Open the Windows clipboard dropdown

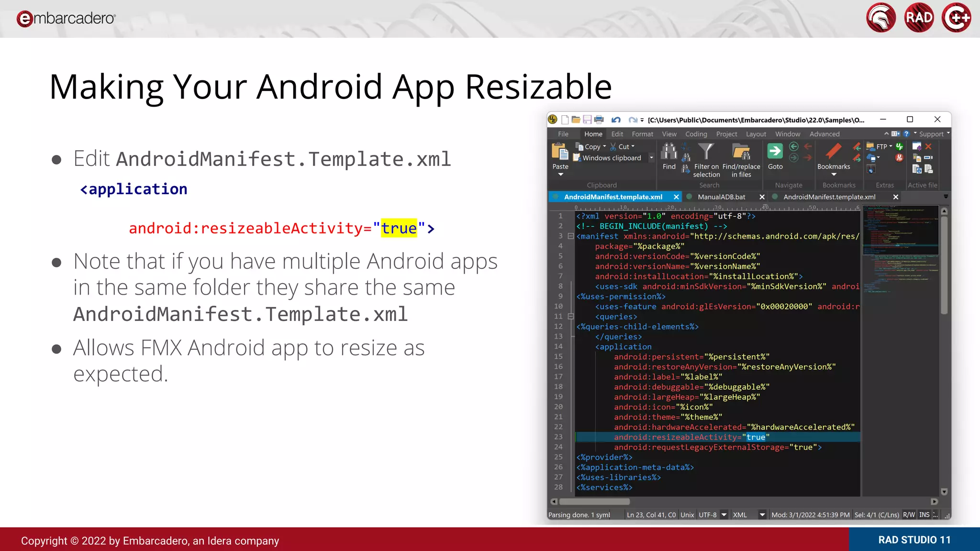pyautogui.click(x=651, y=158)
